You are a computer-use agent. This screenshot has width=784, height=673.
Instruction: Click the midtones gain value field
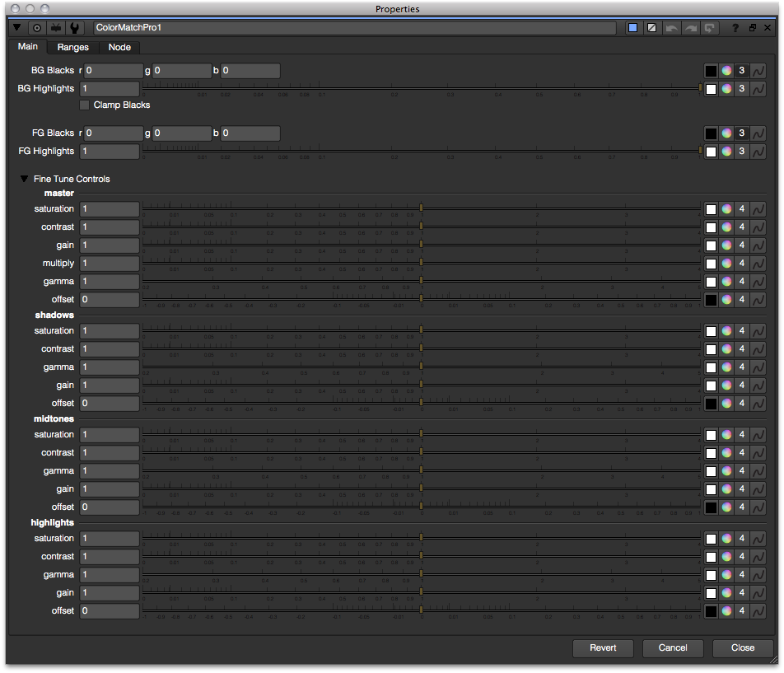click(x=110, y=489)
